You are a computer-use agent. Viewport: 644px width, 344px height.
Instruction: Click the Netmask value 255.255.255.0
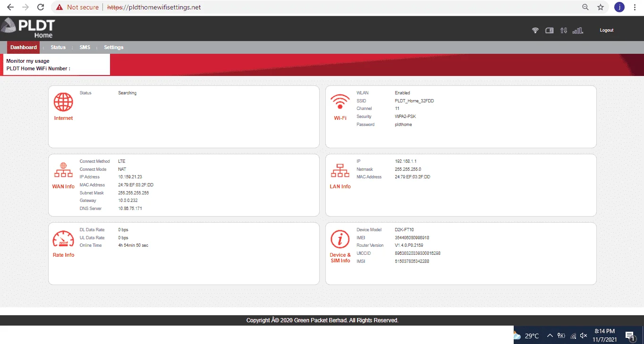click(408, 169)
